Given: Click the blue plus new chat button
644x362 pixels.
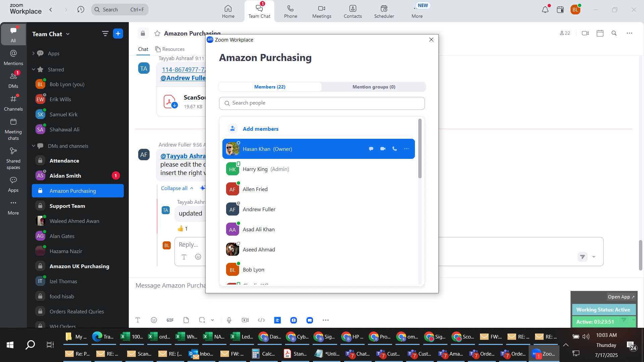Looking at the screenshot, I should pos(118,34).
